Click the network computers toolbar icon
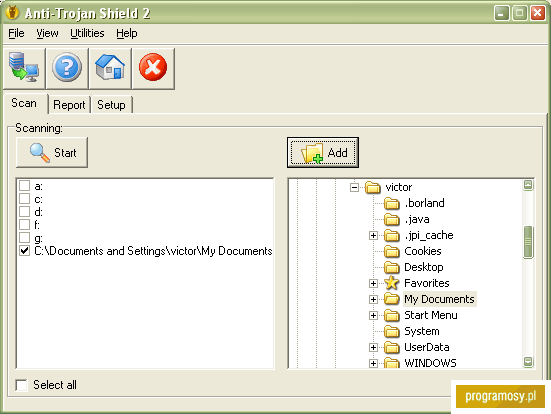Viewport: 551px width, 414px height. pos(24,68)
